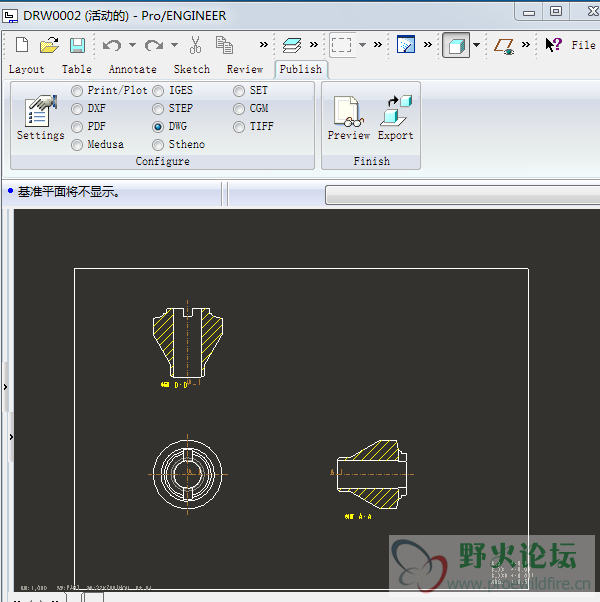
Task: Open the model display style dropdown arrow
Action: (476, 45)
